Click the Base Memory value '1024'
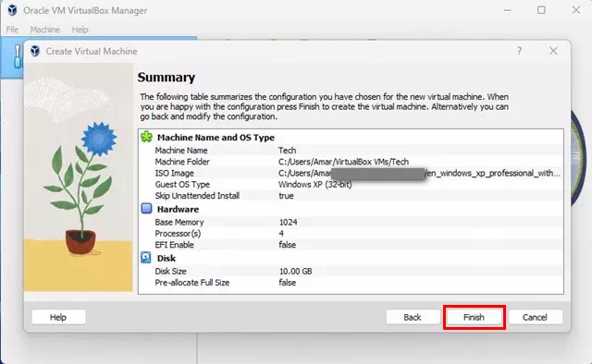 click(288, 222)
